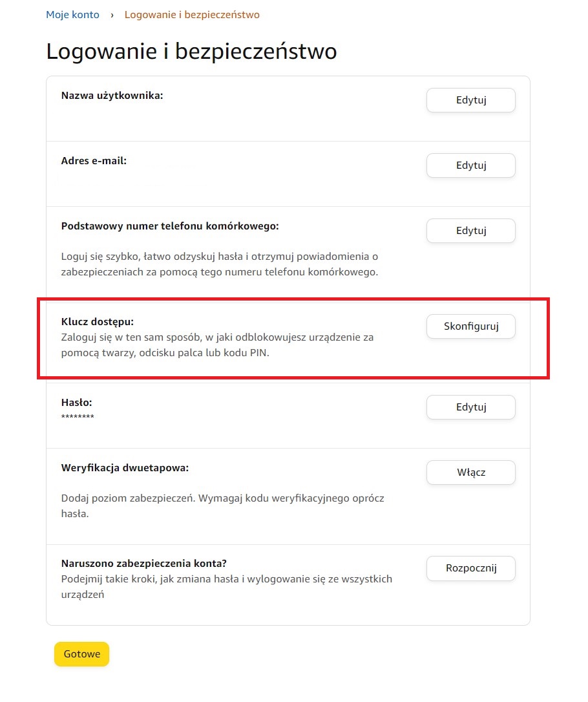Enable Weryfikacja dwuetapowa with Włącz
588x702 pixels.
pos(471,473)
